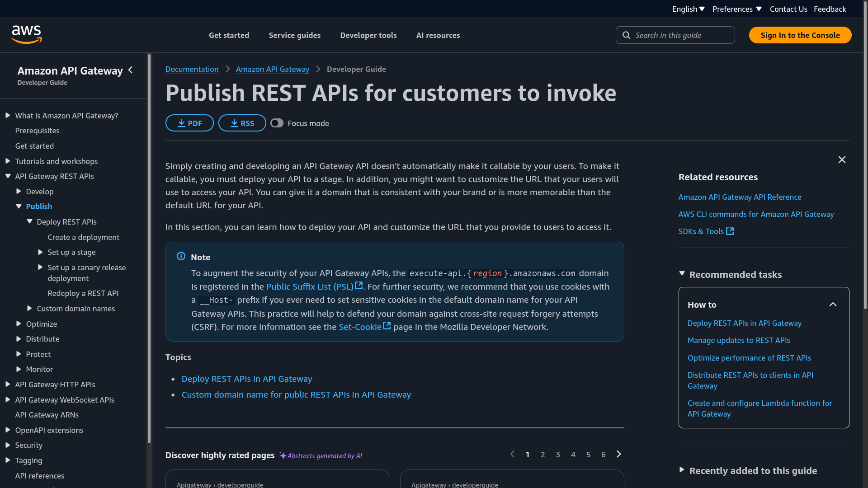
Task: Collapse Deploy REST APIs node
Action: 29,222
